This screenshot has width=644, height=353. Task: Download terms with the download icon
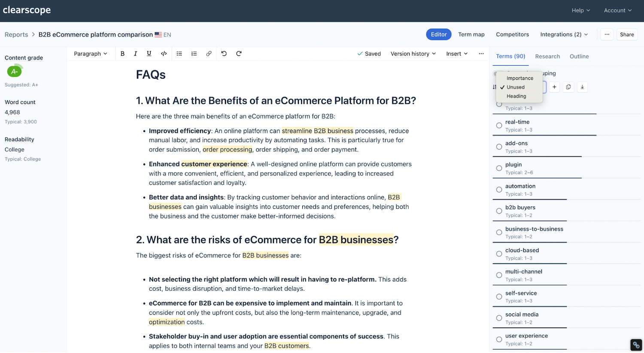point(582,87)
